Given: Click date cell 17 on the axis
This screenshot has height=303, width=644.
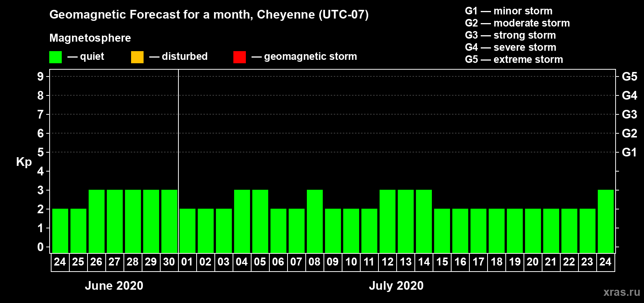Looking at the screenshot, I should 478,262.
